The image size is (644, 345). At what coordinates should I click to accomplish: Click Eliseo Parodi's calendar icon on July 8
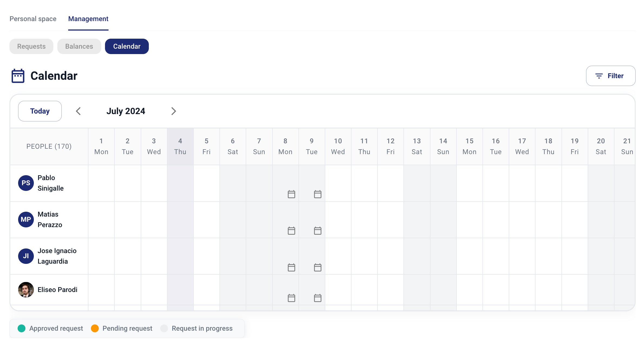click(291, 298)
